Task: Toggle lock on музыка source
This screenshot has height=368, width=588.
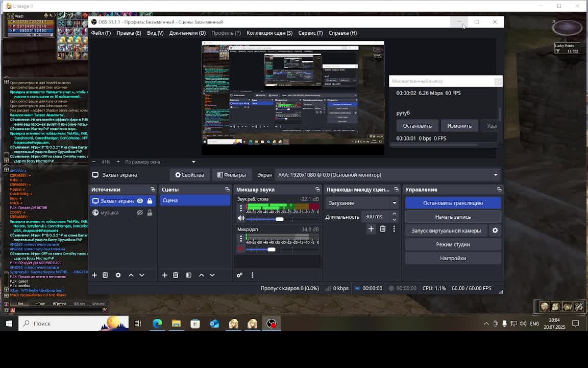Action: (x=150, y=213)
